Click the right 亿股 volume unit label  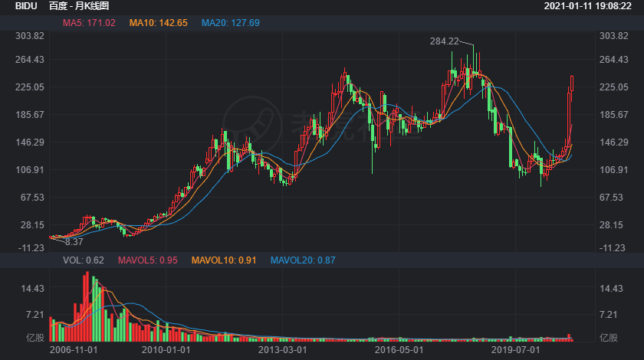tap(609, 338)
